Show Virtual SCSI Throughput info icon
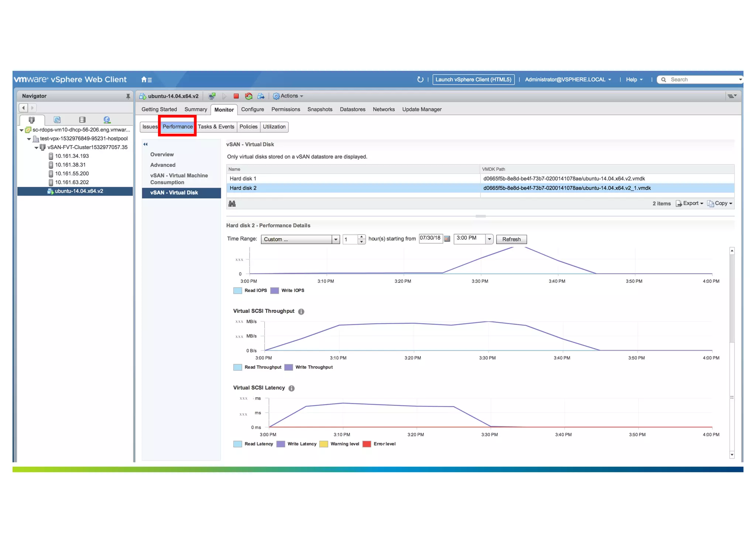The height and width of the screenshot is (534, 756). pyautogui.click(x=301, y=312)
